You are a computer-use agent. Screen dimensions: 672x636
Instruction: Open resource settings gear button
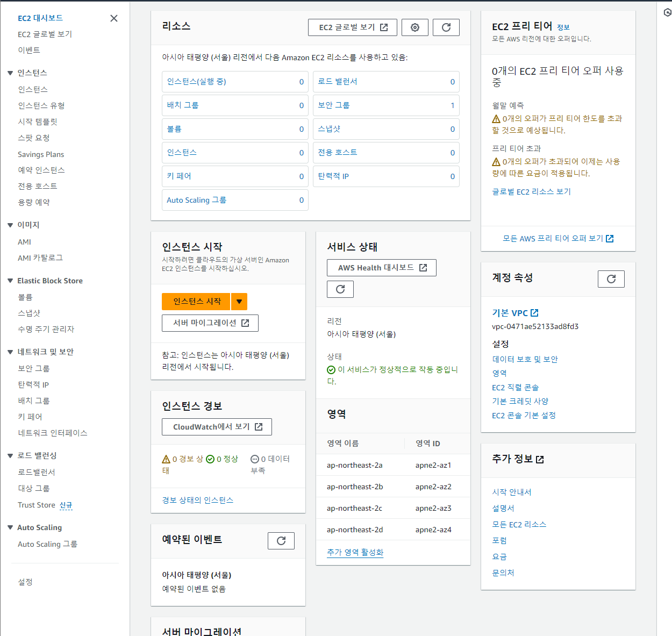click(x=415, y=27)
